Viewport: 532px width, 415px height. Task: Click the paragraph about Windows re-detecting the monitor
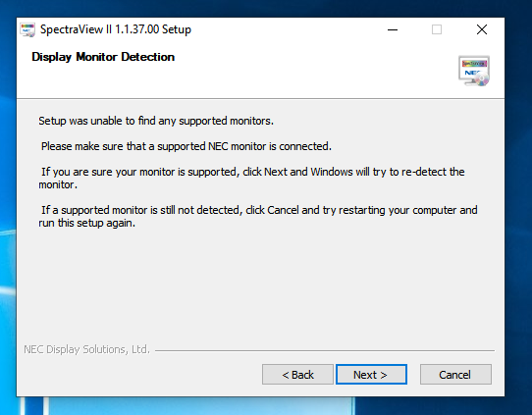(251, 179)
